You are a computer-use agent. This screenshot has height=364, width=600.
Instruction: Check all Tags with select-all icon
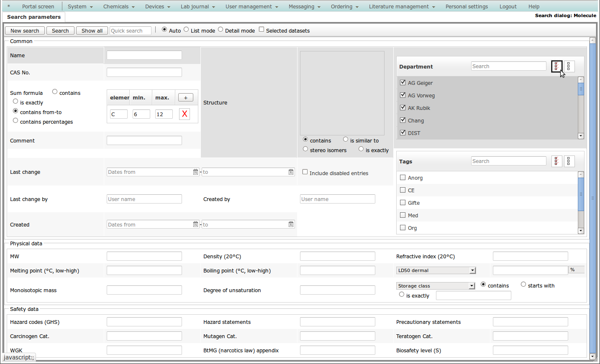pos(556,161)
